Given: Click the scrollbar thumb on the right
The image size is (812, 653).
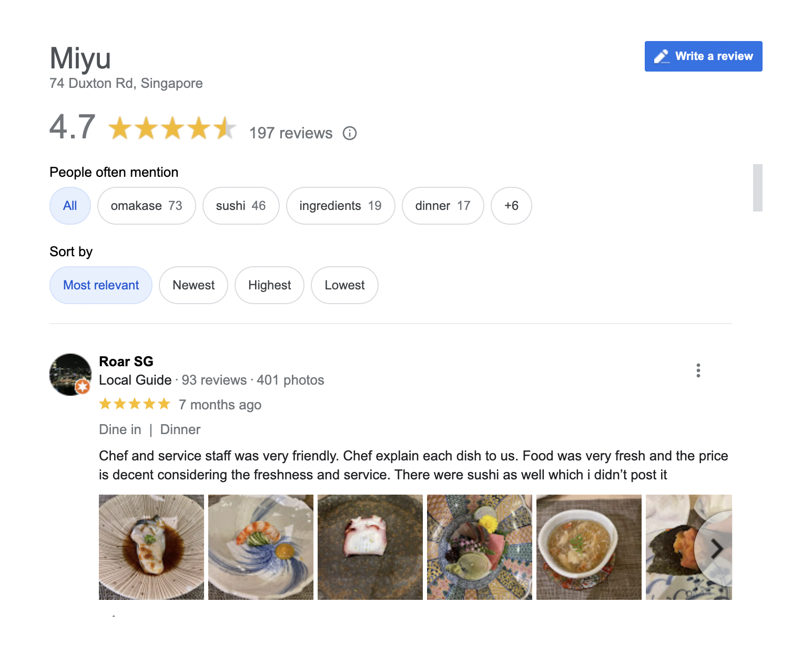Looking at the screenshot, I should coord(757,188).
